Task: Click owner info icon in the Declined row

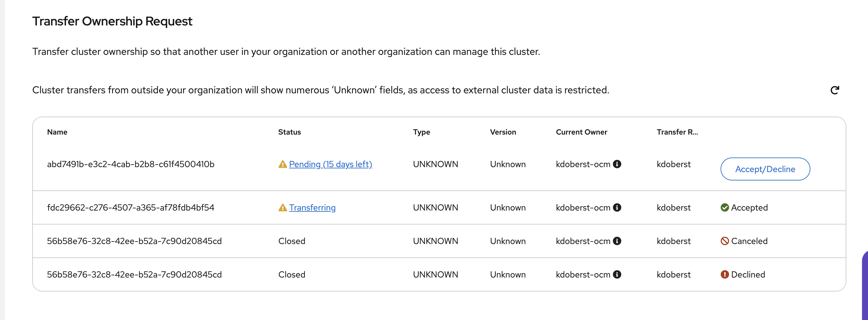Action: [617, 274]
